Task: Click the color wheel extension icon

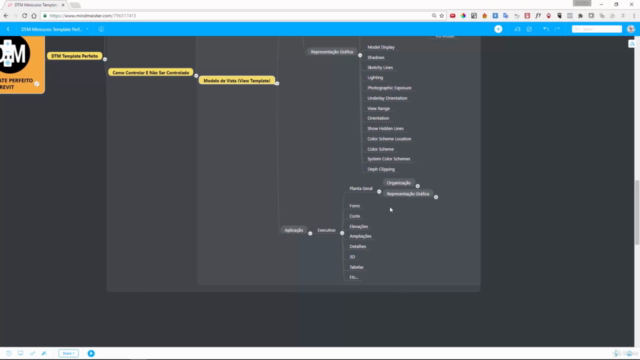Action: [463, 16]
